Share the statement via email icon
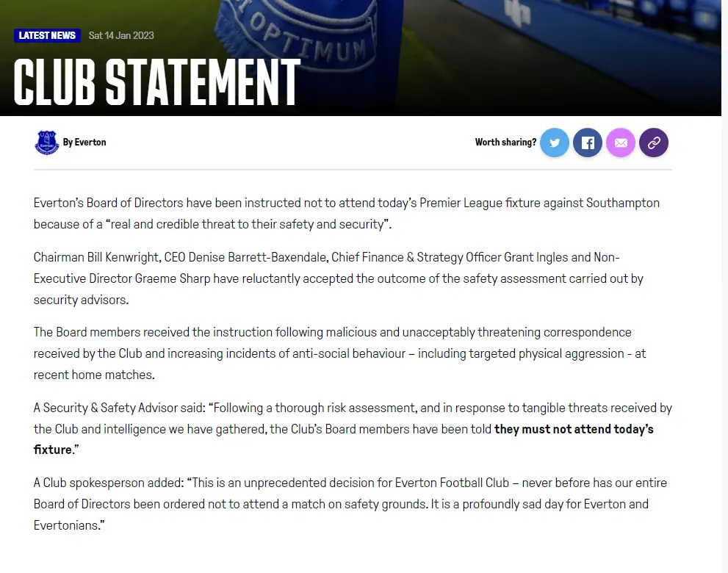Image resolution: width=728 pixels, height=573 pixels. coord(621,143)
